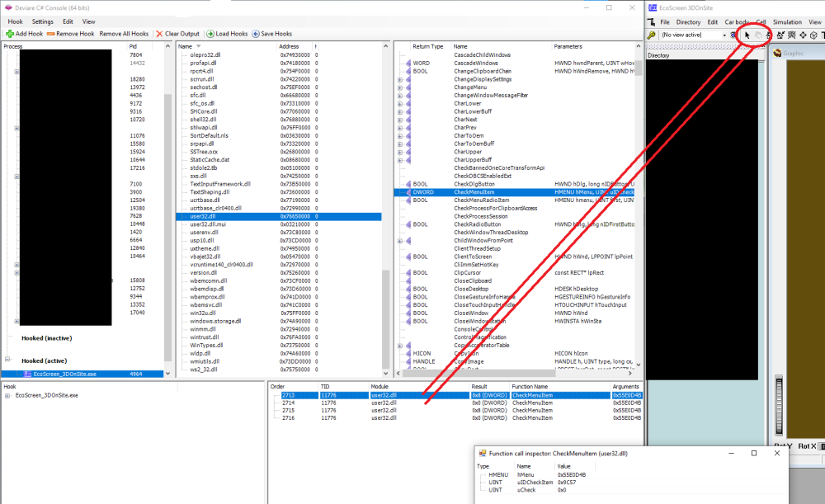Click the green Add Hook plus icon
Screen dimensions: 825x504
[x=9, y=34]
